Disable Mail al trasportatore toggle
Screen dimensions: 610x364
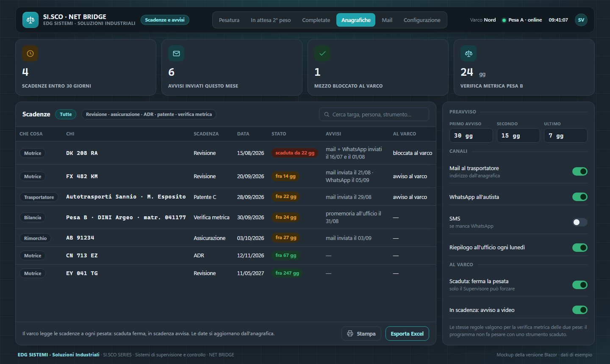[579, 171]
